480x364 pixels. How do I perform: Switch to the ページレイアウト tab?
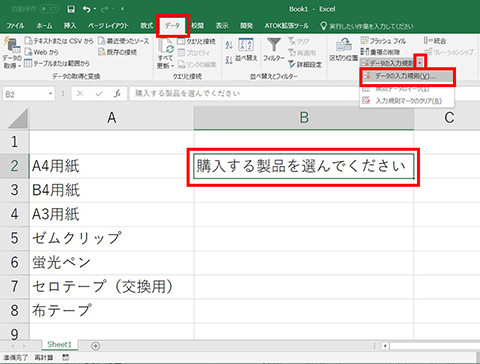pos(108,26)
